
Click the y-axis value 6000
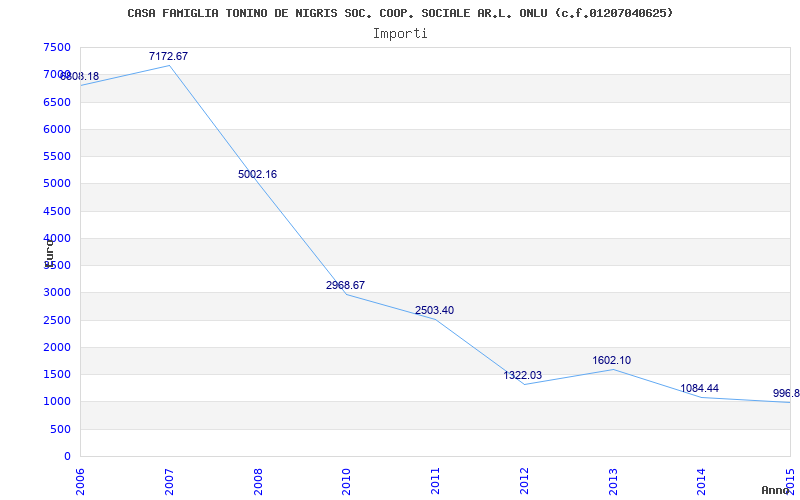tap(57, 129)
